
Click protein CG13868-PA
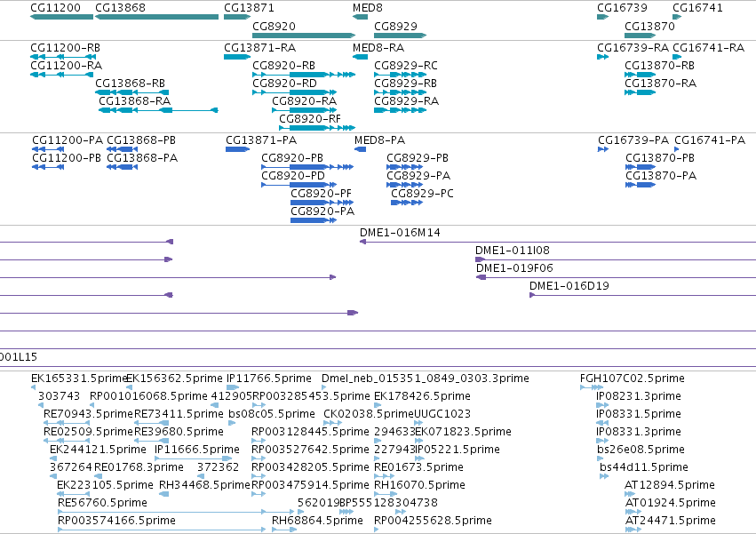[x=142, y=158]
